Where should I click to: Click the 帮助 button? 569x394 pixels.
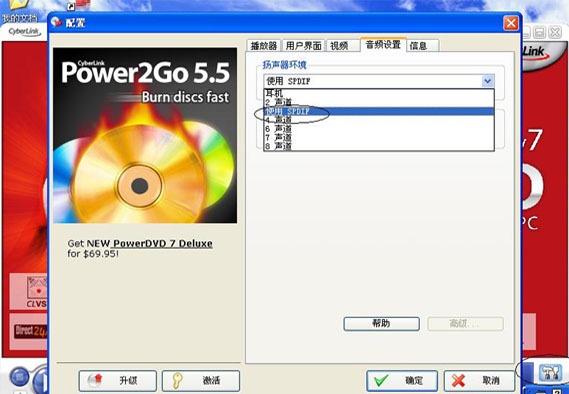coord(381,324)
